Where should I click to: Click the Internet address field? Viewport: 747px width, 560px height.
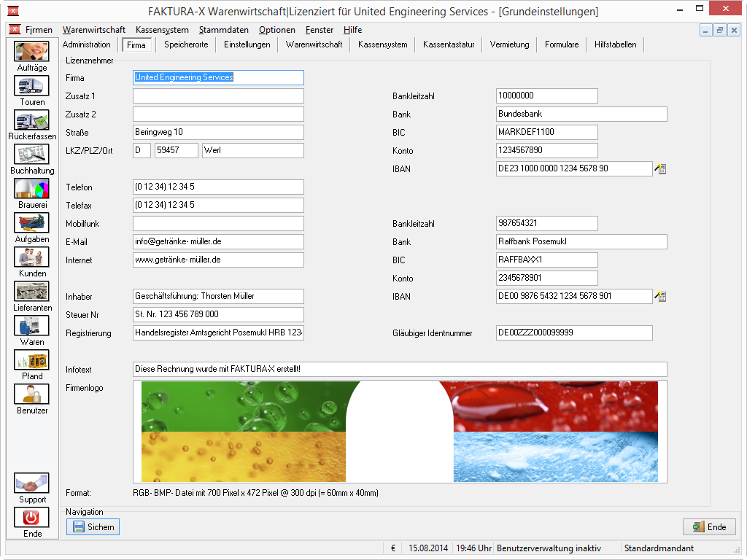[218, 260]
